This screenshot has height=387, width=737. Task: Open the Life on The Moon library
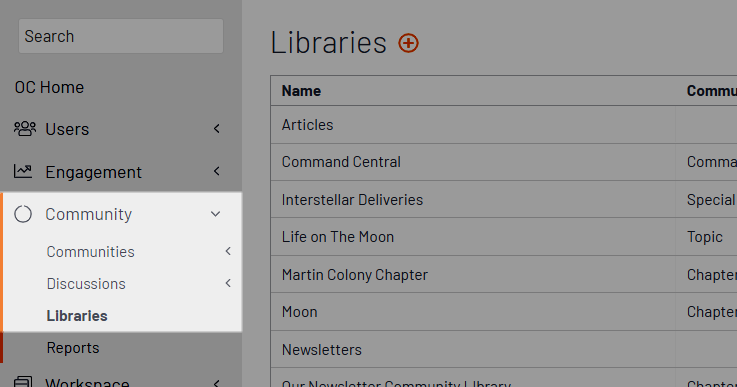tap(338, 237)
